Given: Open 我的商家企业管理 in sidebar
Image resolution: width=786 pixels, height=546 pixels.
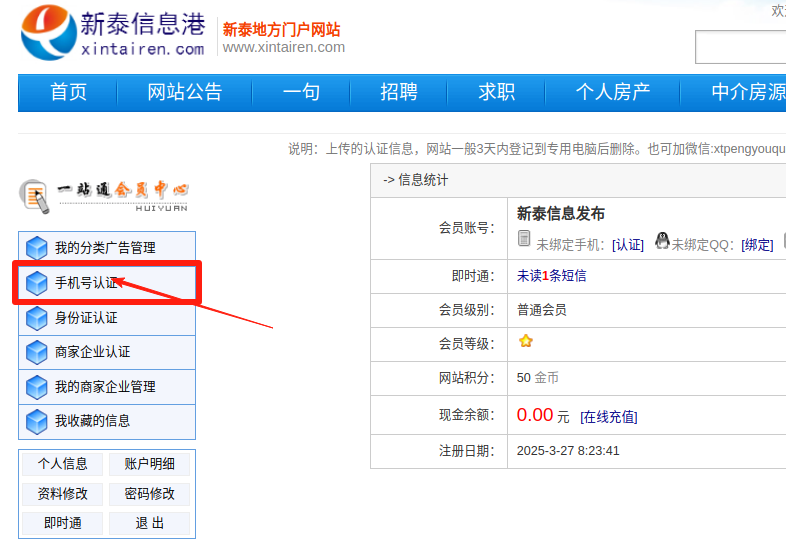Looking at the screenshot, I should click(107, 388).
